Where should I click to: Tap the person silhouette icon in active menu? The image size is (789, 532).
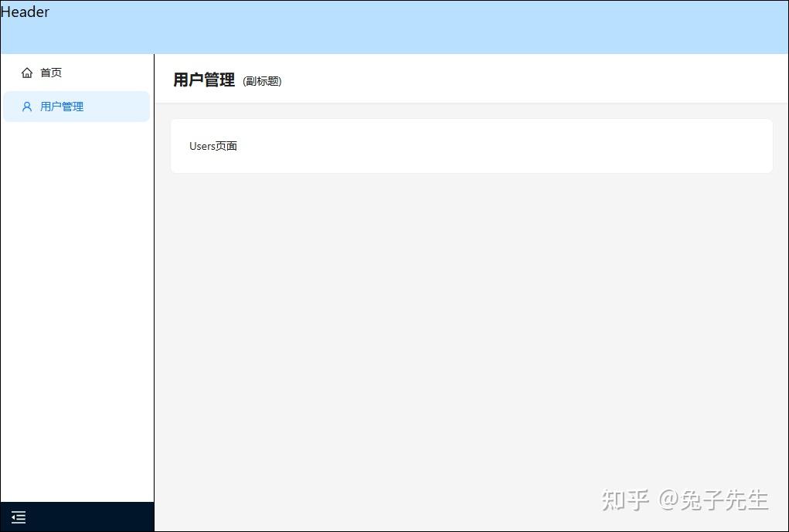coord(26,106)
